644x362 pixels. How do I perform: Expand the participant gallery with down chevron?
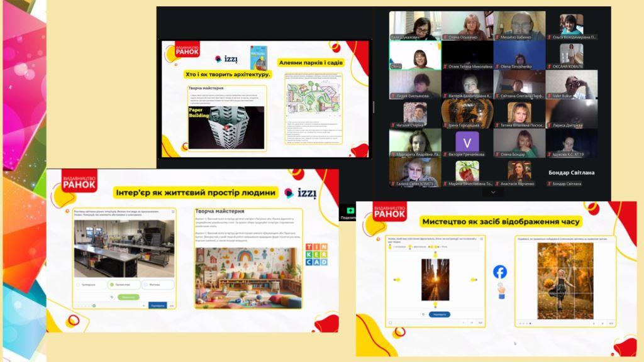click(493, 192)
